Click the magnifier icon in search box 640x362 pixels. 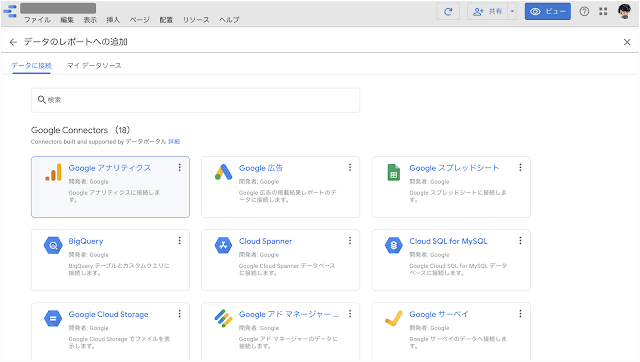[41, 100]
